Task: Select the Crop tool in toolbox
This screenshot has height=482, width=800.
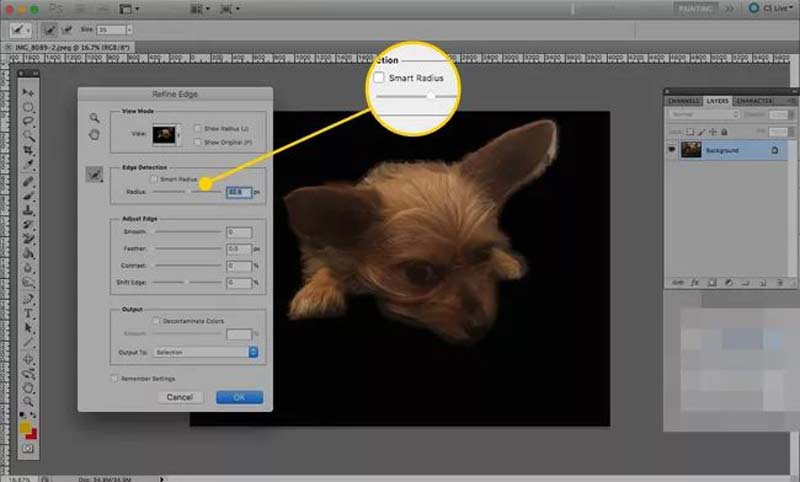Action: [x=28, y=150]
